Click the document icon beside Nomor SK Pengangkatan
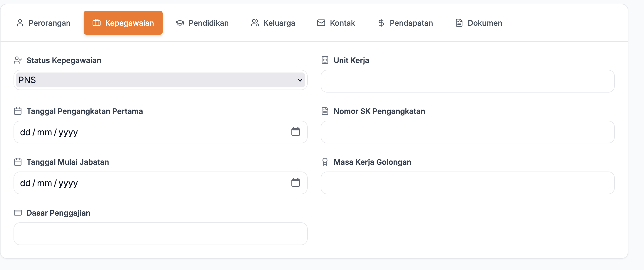 (x=325, y=111)
